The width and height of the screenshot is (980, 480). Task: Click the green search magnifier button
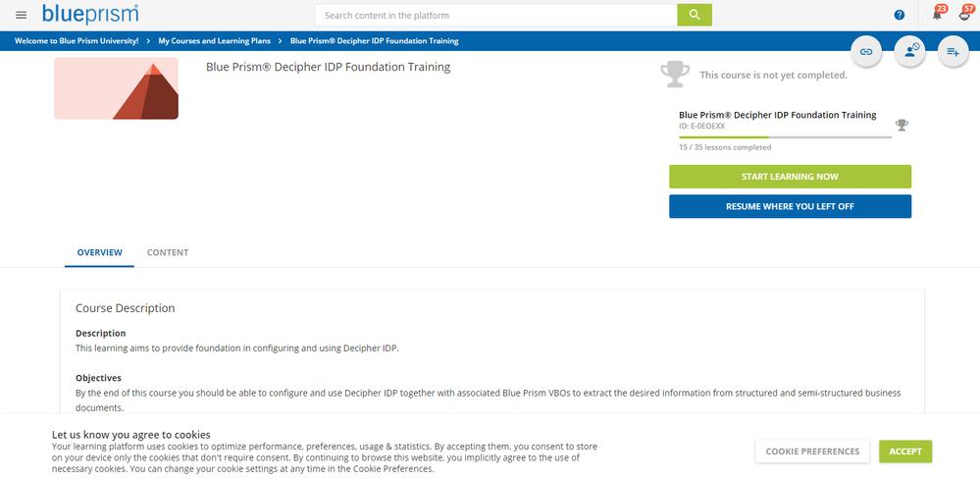695,15
